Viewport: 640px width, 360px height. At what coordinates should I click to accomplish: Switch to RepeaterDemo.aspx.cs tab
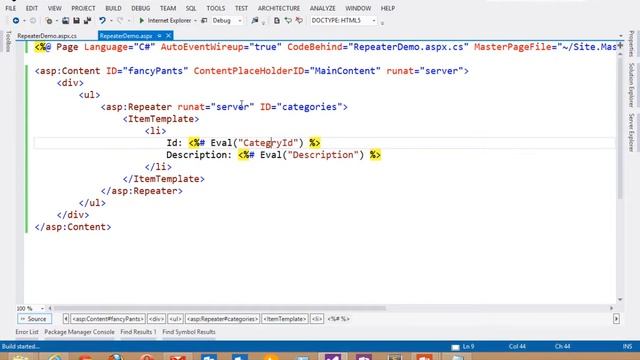tap(47, 36)
